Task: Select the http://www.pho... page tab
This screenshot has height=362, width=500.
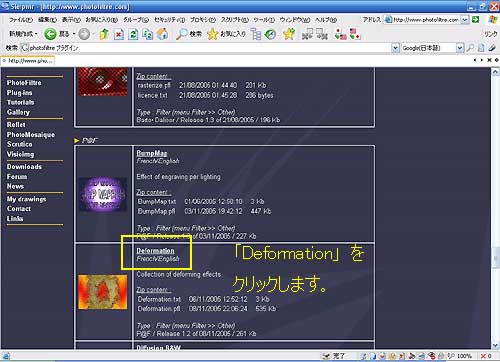Action: [28, 61]
